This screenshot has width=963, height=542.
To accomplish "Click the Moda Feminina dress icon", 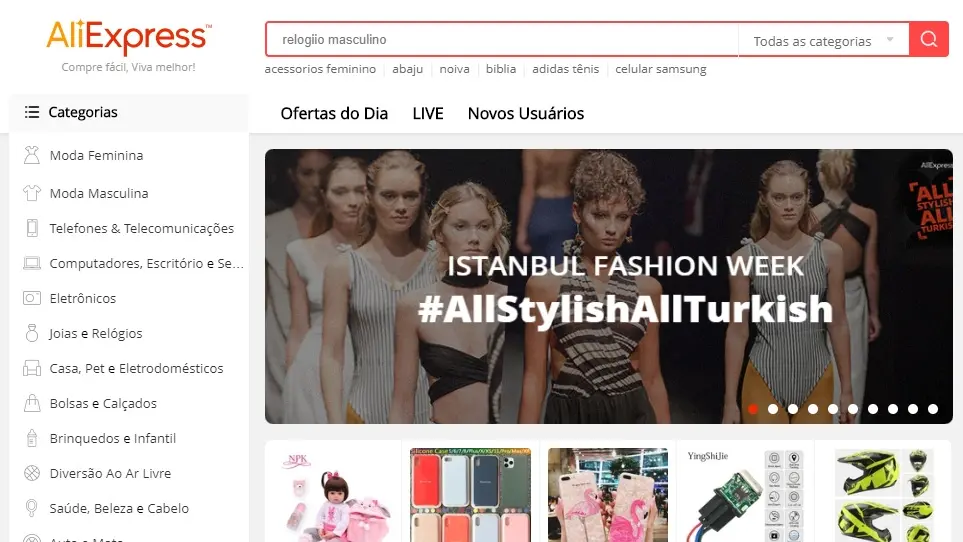I will 31,155.
